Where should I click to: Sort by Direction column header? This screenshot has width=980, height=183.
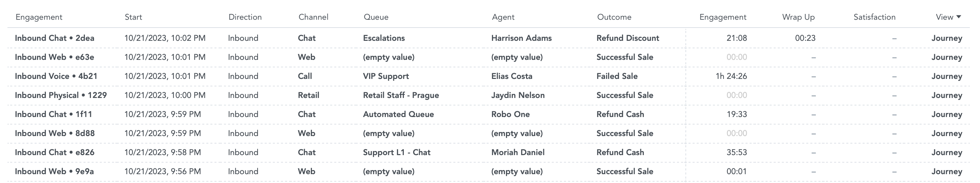pyautogui.click(x=245, y=17)
